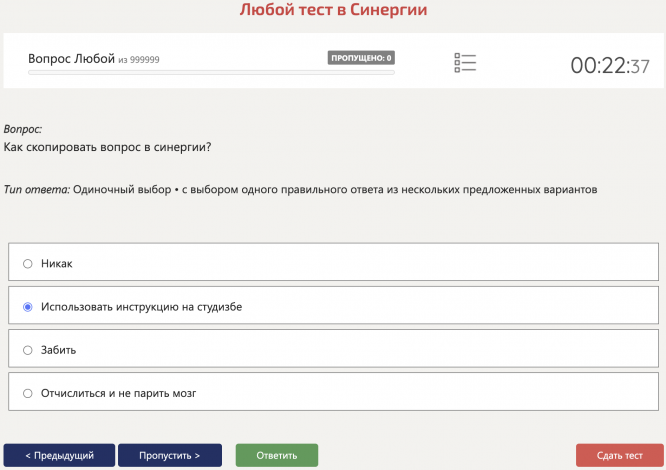Click the "Вопрос Любой" header text
Screen dimensions: 666x470
point(71,59)
